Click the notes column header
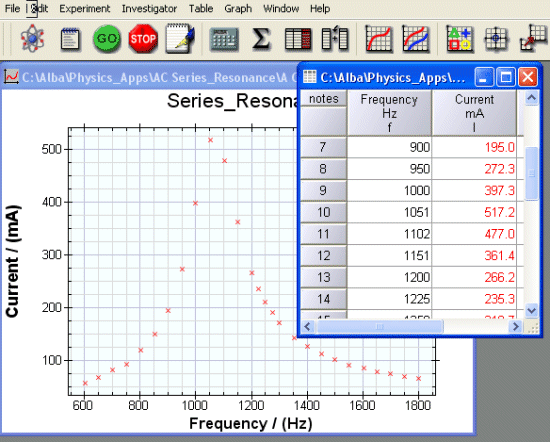550x442 pixels. (324, 99)
